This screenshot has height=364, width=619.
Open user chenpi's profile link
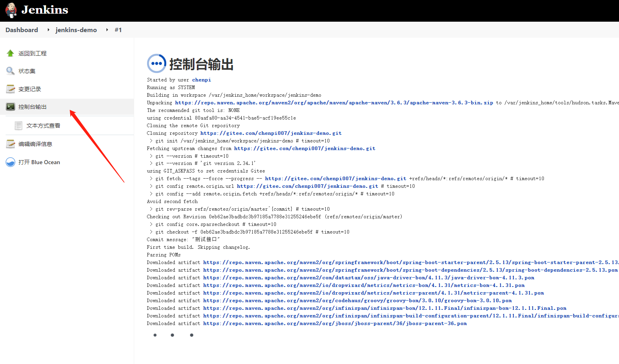click(x=201, y=79)
